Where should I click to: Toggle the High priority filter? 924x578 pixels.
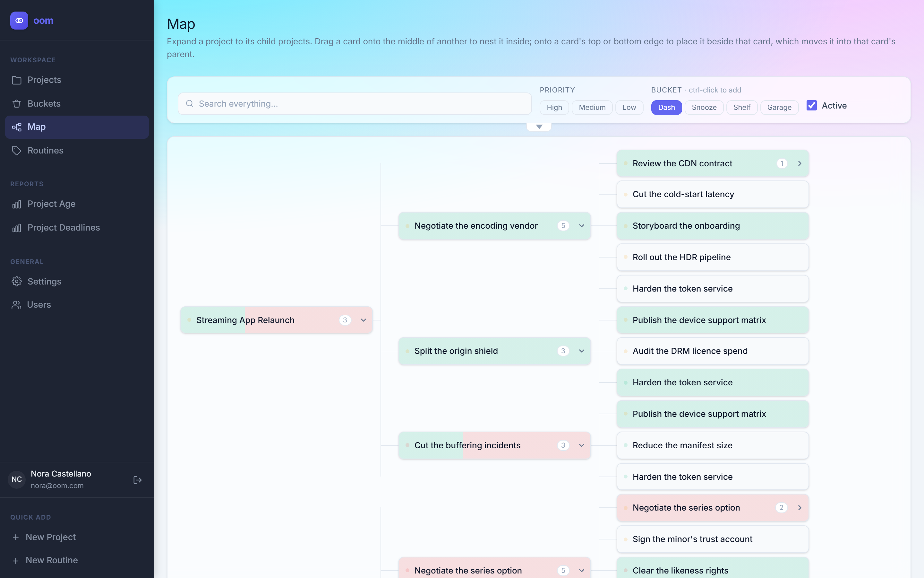coord(554,108)
